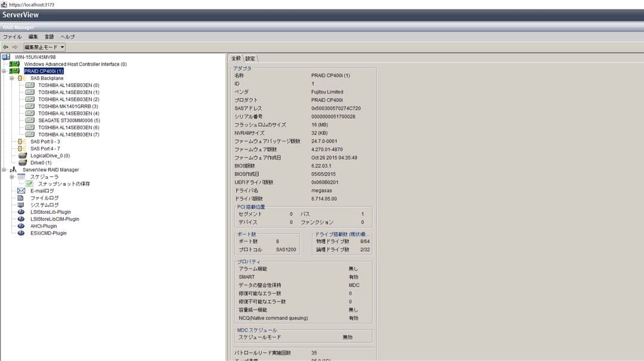This screenshot has height=361, width=644.
Task: Click the SAS Port 0 - 3 icon
Action: tap(21, 142)
